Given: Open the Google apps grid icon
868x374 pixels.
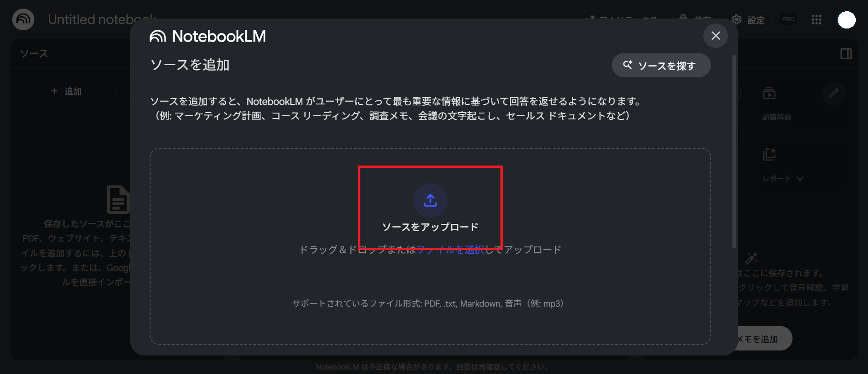Looking at the screenshot, I should [x=816, y=19].
